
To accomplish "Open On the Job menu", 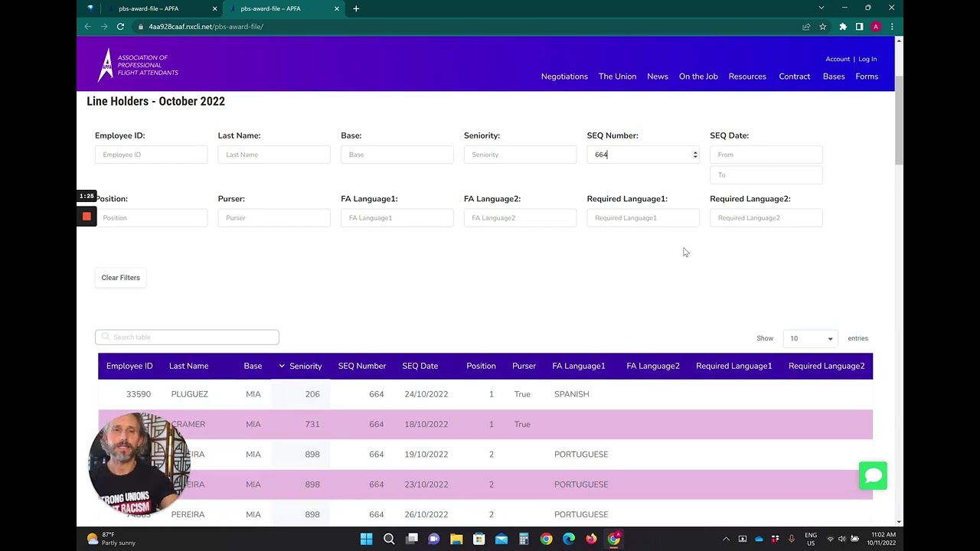I will point(698,77).
